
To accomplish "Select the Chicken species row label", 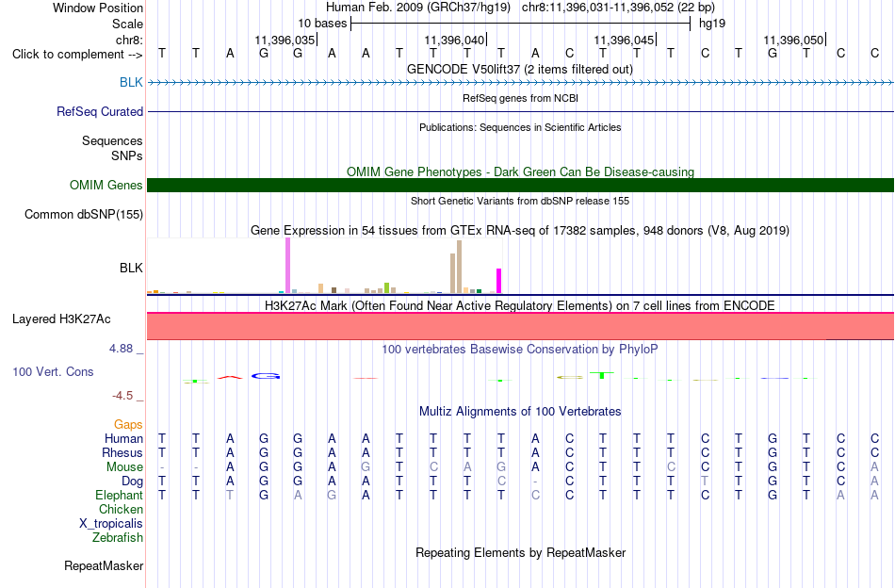I will pos(121,509).
